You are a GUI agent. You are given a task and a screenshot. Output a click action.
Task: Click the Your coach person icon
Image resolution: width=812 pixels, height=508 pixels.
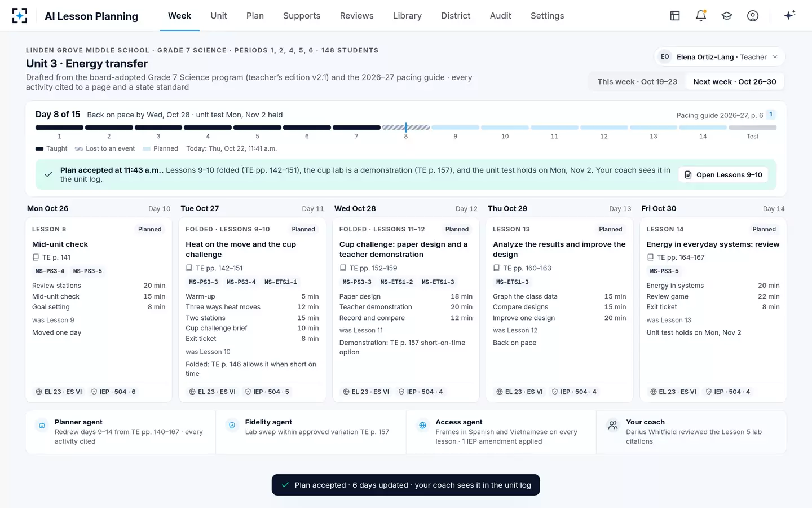click(613, 426)
